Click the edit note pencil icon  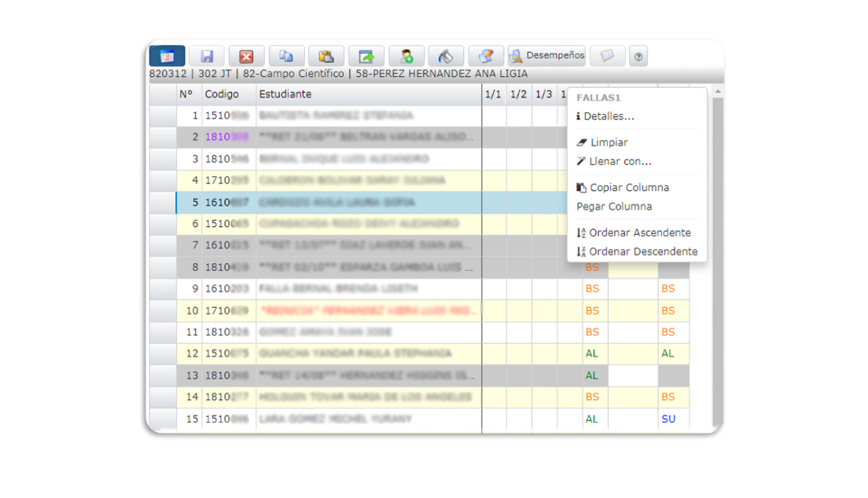[x=486, y=56]
